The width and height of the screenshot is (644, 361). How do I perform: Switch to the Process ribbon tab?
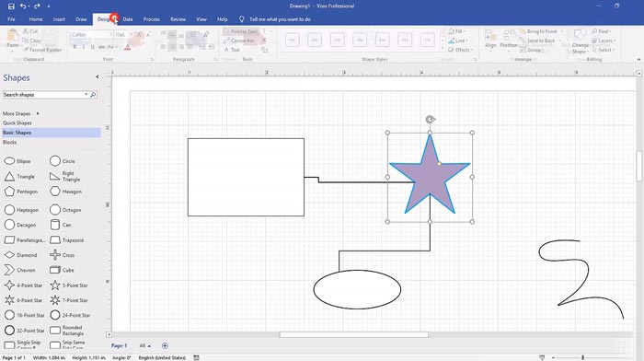[152, 19]
